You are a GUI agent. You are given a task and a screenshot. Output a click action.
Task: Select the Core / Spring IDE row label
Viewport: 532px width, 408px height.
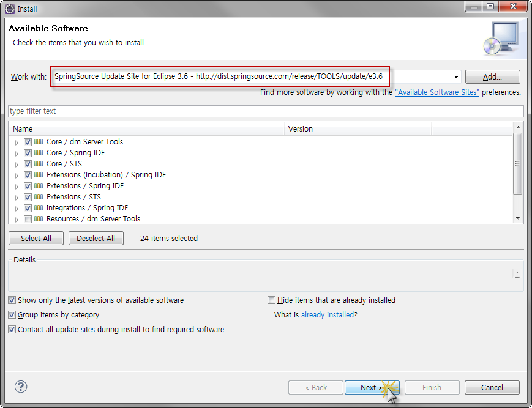point(75,153)
